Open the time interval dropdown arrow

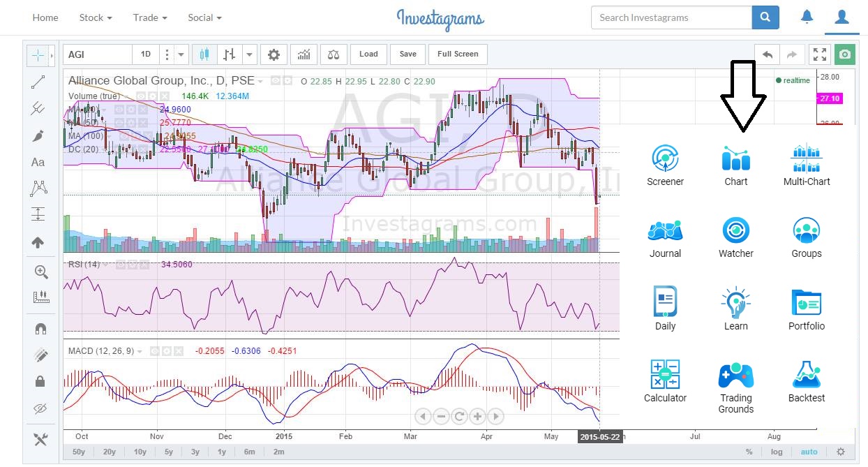coord(181,54)
